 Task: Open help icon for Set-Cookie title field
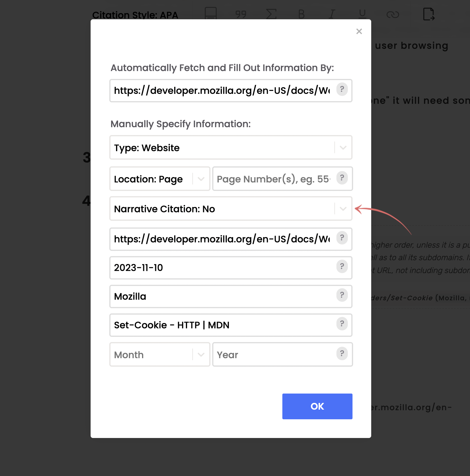click(342, 324)
